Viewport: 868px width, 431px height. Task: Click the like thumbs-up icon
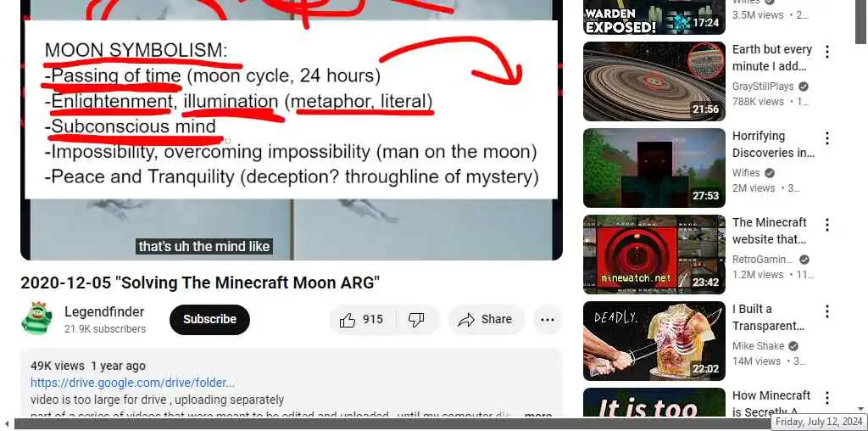(x=347, y=320)
